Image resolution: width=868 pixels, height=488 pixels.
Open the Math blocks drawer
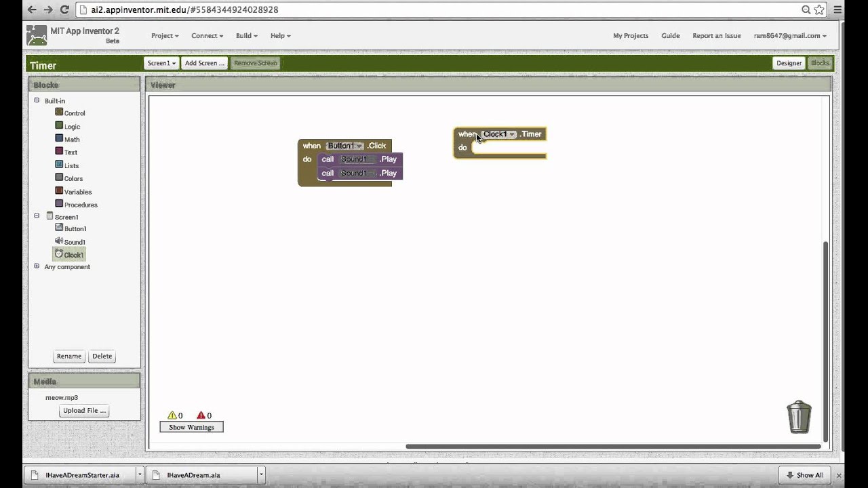point(67,139)
